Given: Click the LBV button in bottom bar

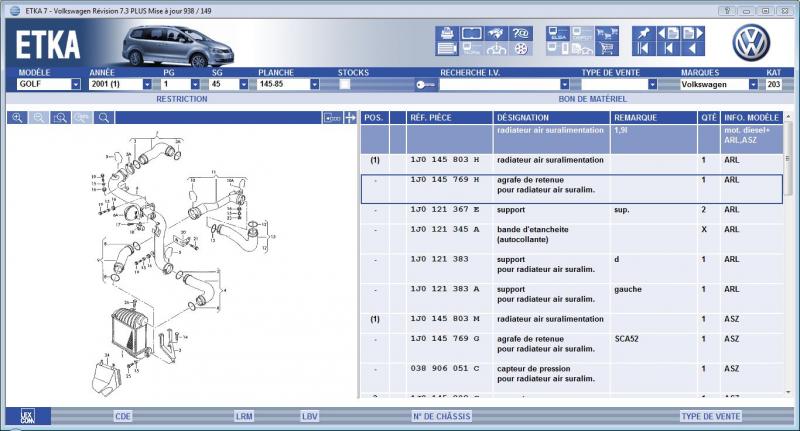Looking at the screenshot, I should (x=310, y=416).
